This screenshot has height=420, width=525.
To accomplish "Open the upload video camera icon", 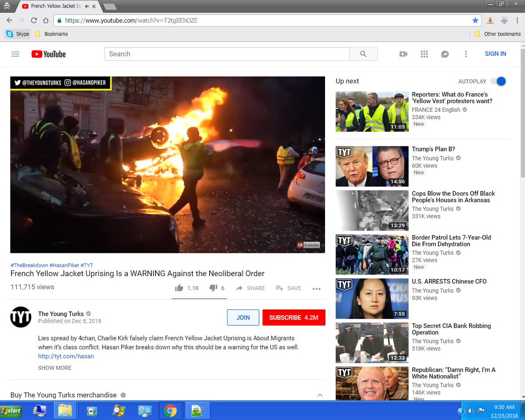I will click(403, 54).
